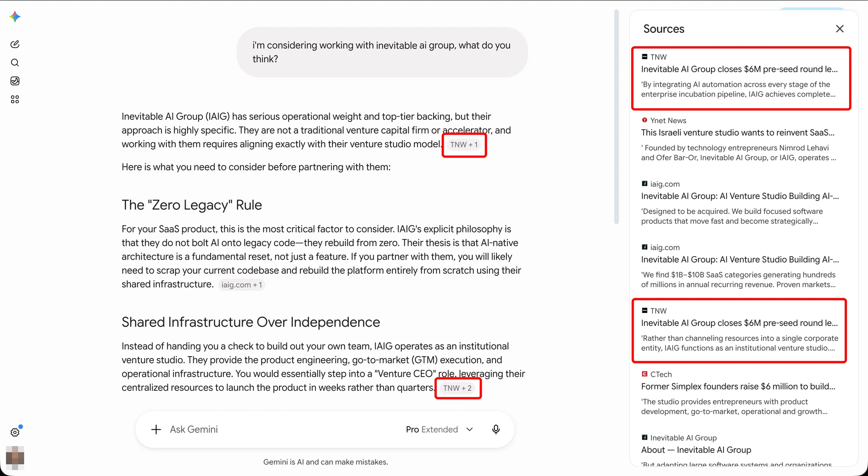
Task: Open the search chats magnifier icon
Action: tap(15, 63)
